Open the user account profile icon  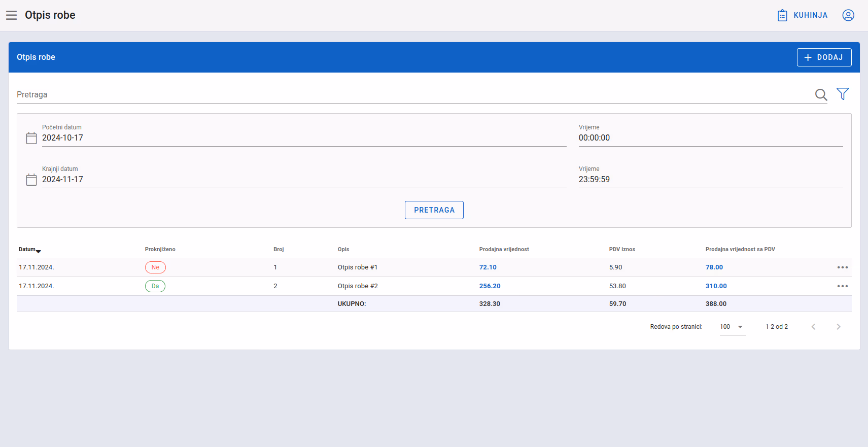point(848,15)
